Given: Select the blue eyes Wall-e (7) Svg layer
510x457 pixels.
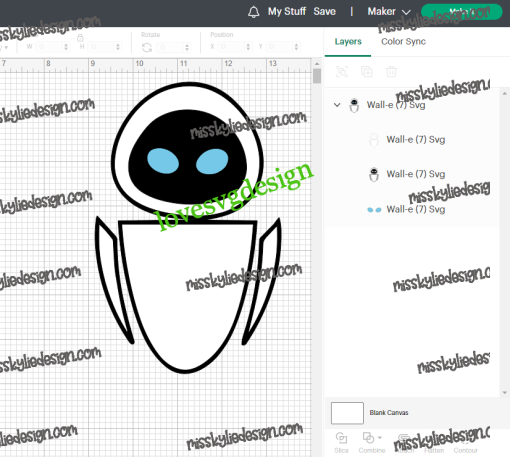Looking at the screenshot, I should tap(412, 209).
